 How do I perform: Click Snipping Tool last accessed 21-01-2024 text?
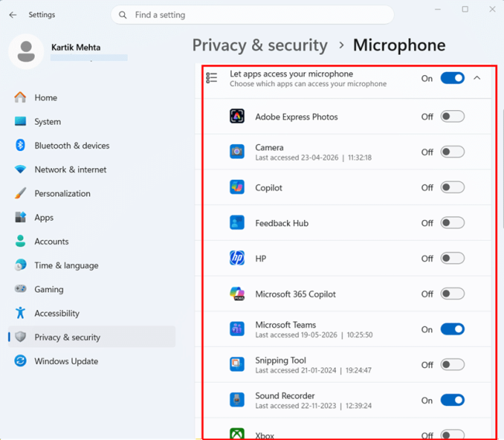click(313, 370)
